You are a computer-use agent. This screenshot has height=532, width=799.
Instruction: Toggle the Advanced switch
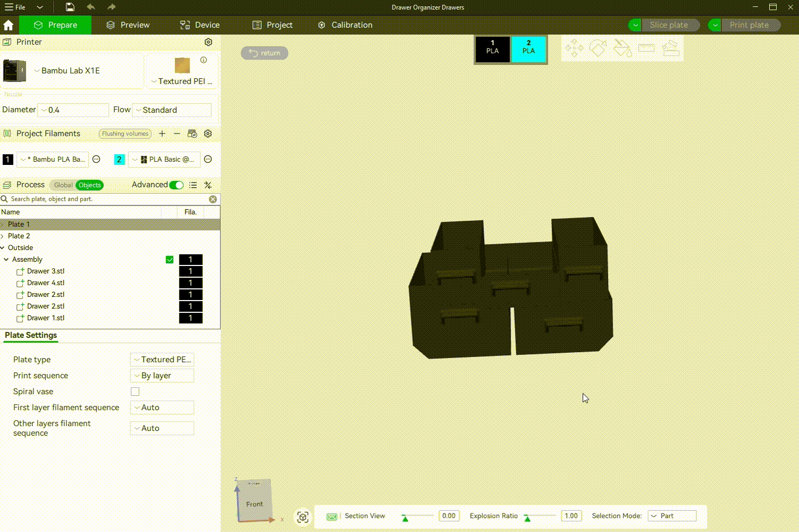click(177, 185)
